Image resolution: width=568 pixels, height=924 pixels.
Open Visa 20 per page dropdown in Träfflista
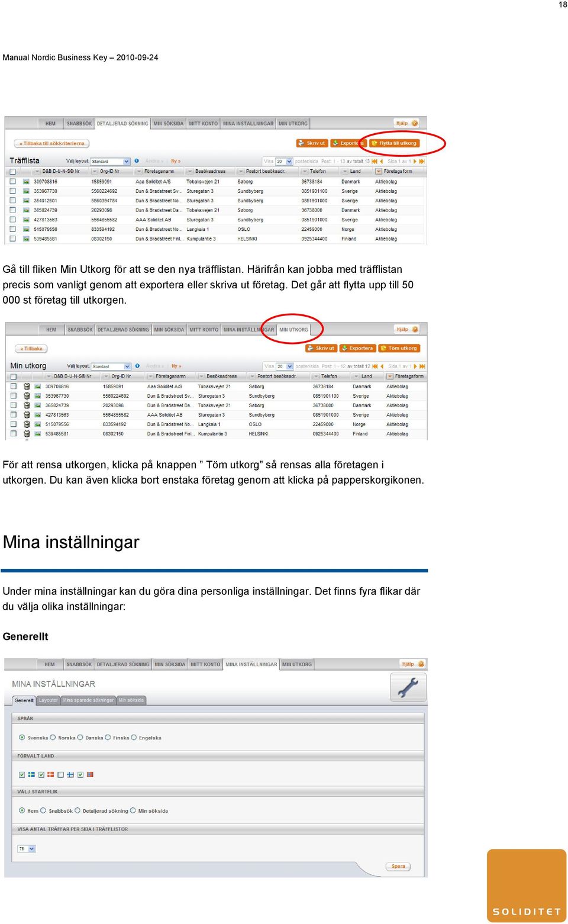pos(285,161)
